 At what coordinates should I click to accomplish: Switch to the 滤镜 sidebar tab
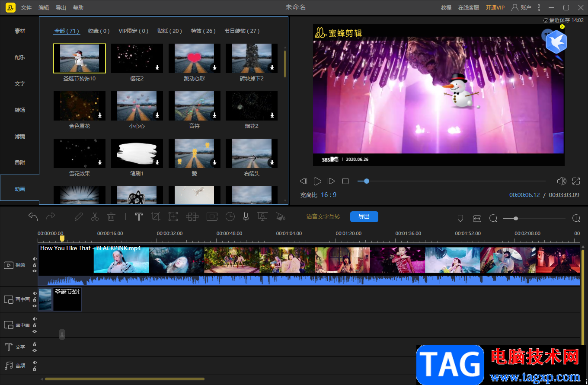click(x=20, y=136)
